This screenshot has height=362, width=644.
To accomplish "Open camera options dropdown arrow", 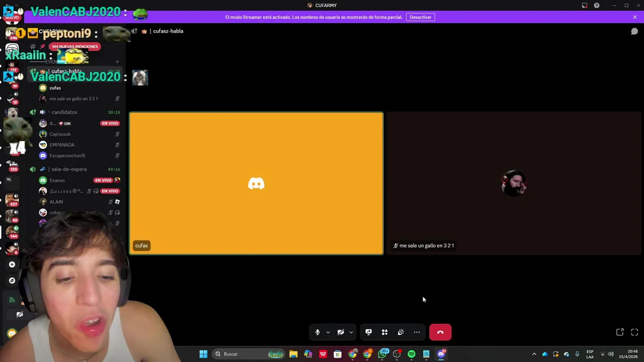I will [x=351, y=332].
